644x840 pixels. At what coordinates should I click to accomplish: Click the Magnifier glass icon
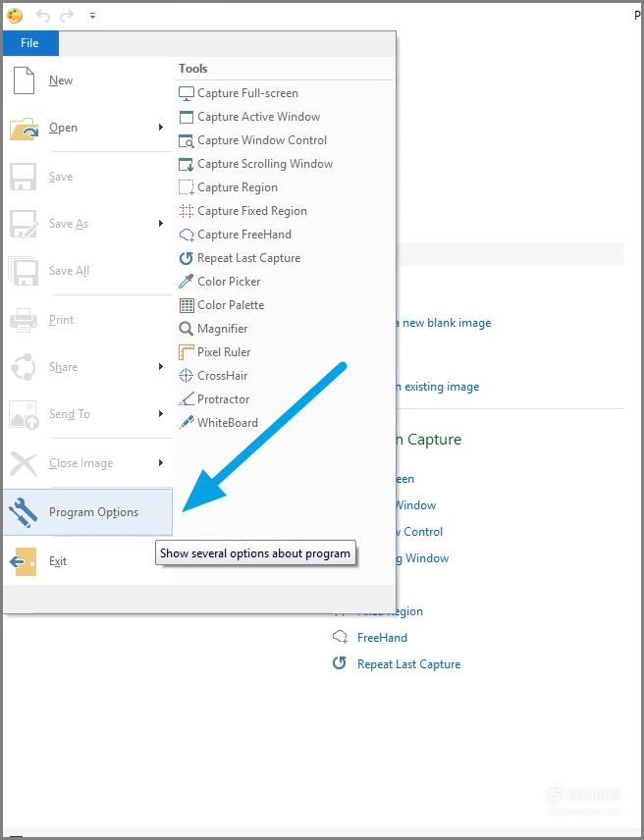[x=186, y=329]
